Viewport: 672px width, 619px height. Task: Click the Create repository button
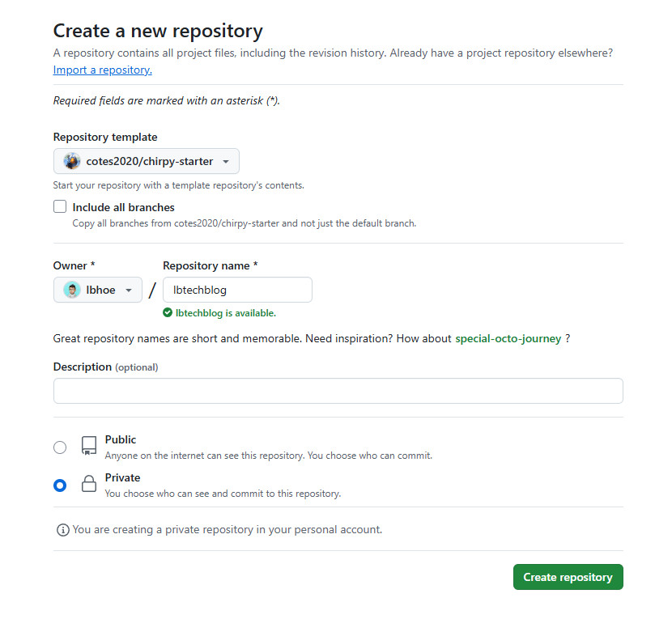pyautogui.click(x=568, y=577)
